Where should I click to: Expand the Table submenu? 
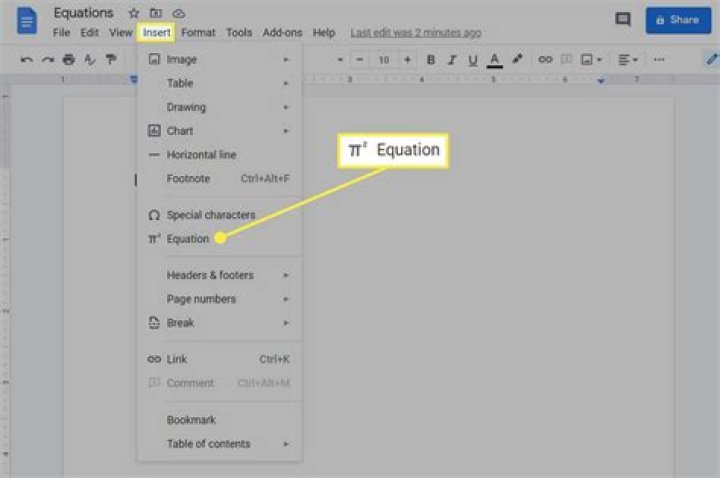click(219, 83)
